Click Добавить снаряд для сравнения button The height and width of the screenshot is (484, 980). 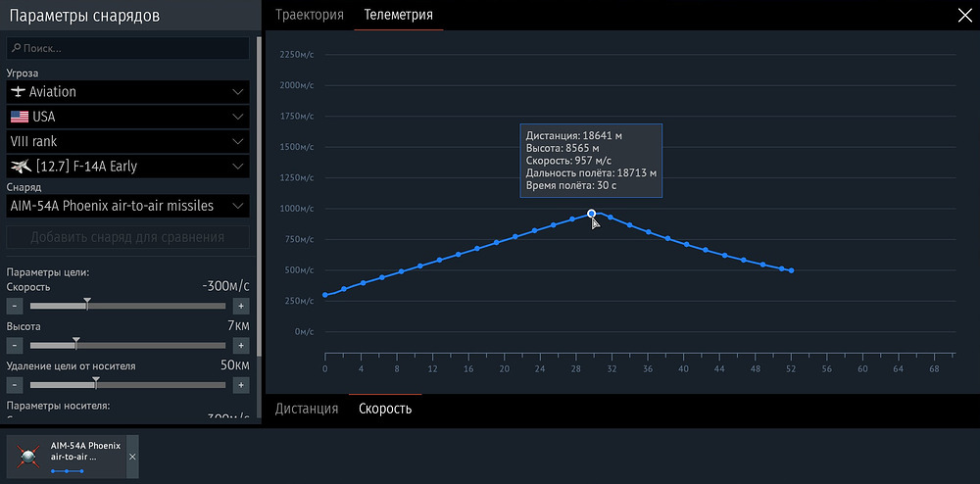[127, 237]
